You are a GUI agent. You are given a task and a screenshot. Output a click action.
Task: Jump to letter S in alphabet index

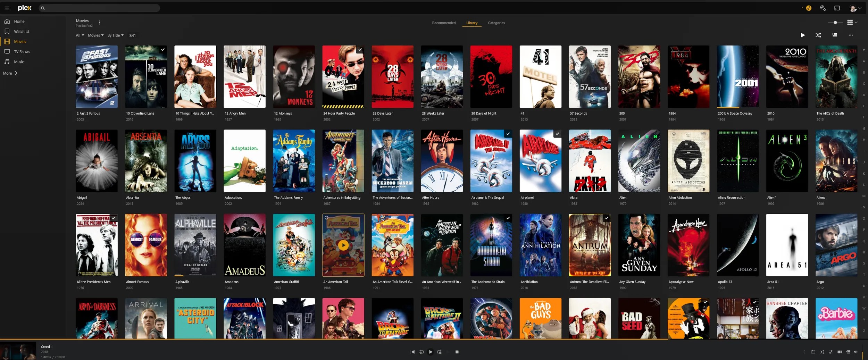(863, 263)
